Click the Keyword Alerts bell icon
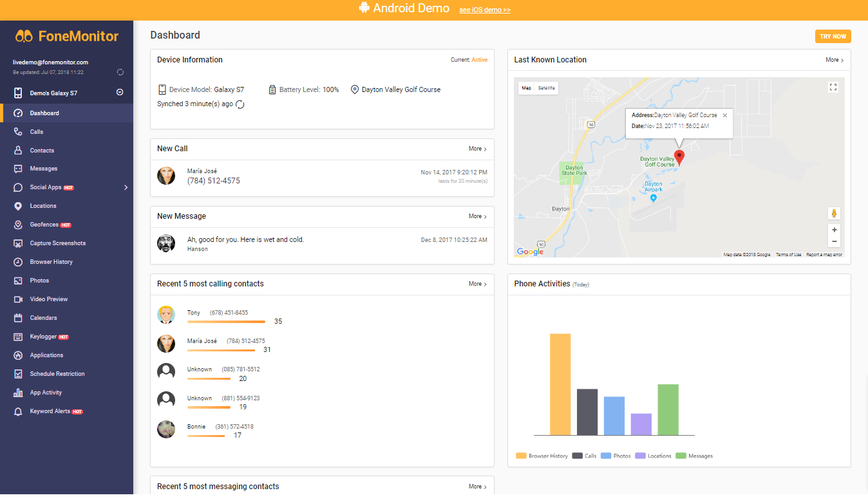868x502 pixels. [18, 411]
